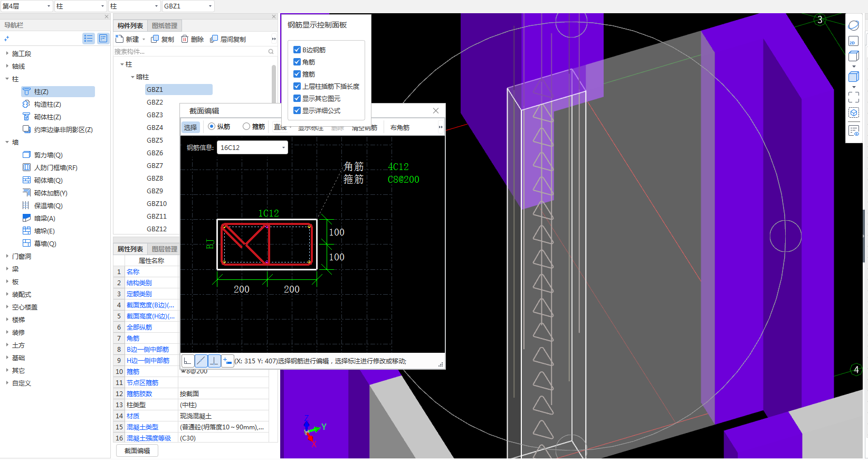Click the solid shaded cube icon
Image resolution: width=868 pixels, height=460 pixels.
854,77
